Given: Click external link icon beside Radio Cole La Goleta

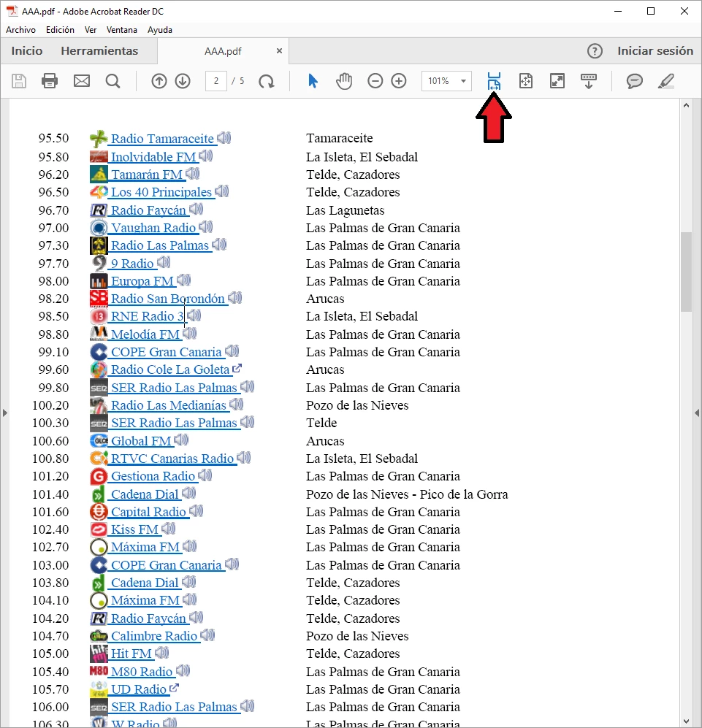Looking at the screenshot, I should (x=237, y=368).
